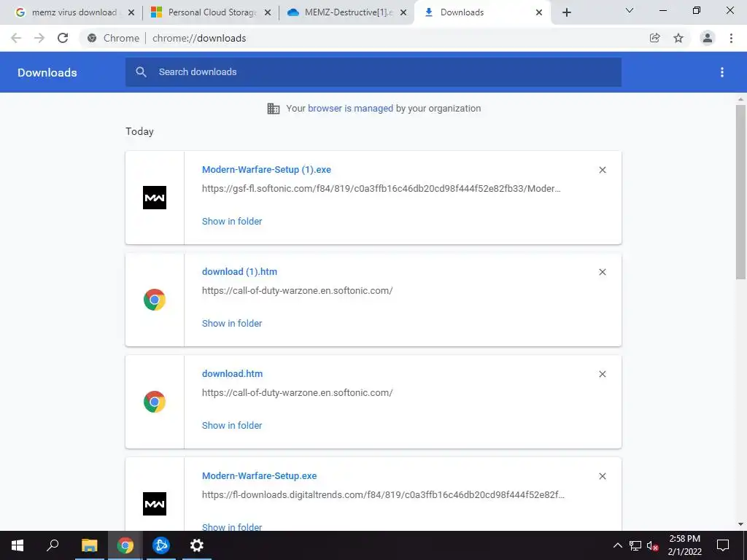Click the magnifier icon in Search downloads
This screenshot has height=560, width=747.
pyautogui.click(x=141, y=72)
